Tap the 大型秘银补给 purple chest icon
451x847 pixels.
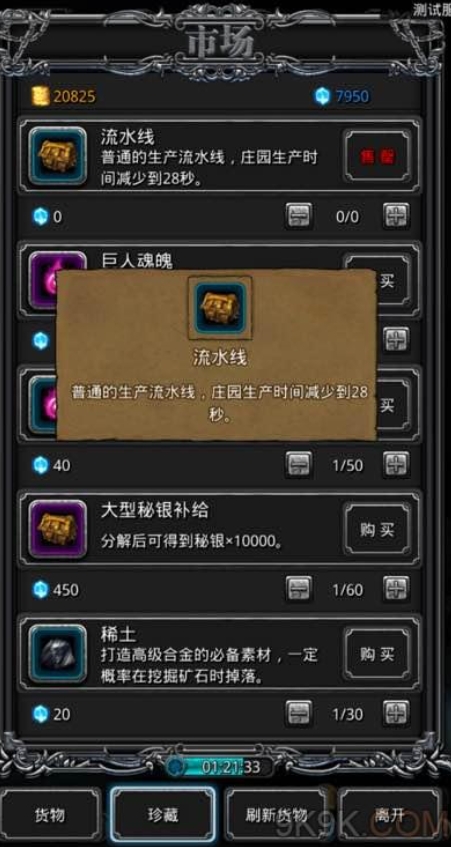tap(57, 529)
